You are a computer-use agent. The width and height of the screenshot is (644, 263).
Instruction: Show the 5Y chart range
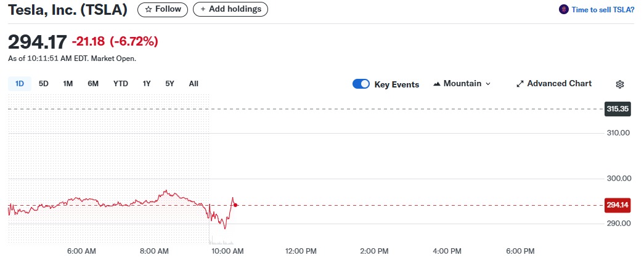[169, 84]
